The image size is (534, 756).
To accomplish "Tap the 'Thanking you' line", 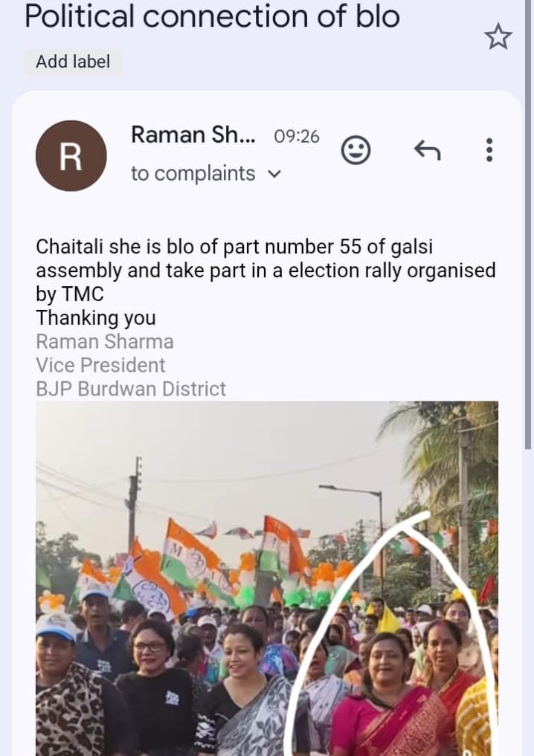I will pyautogui.click(x=96, y=318).
